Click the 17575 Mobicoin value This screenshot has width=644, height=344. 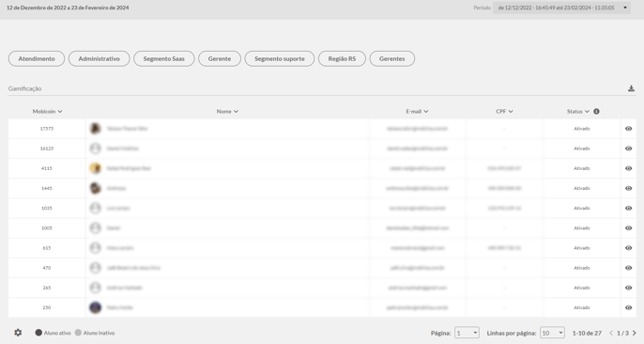(x=47, y=129)
